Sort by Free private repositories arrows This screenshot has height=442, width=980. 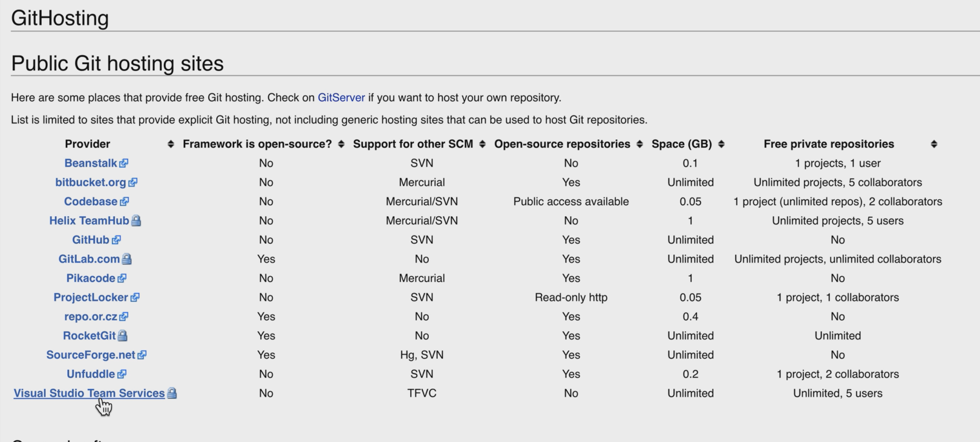(934, 144)
